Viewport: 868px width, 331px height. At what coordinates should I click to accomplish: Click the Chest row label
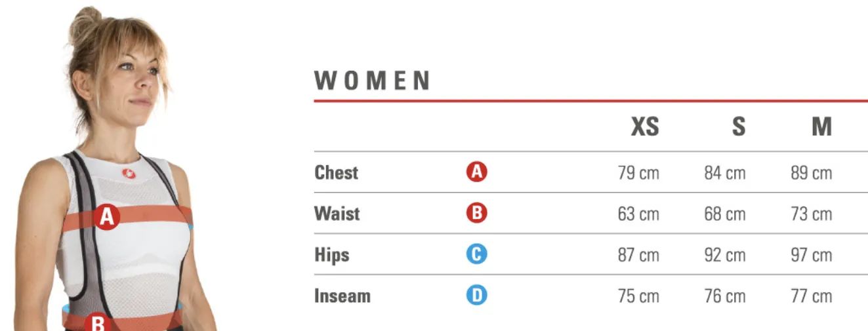pos(337,173)
